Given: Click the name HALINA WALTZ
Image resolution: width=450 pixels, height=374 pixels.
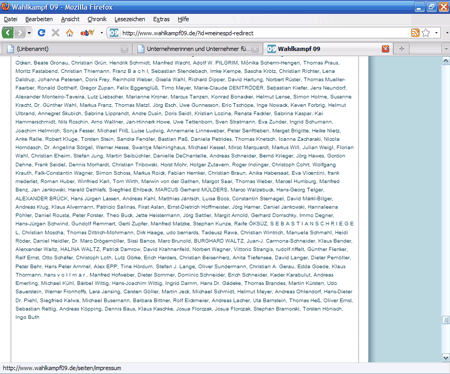Looking at the screenshot, I should pos(80,249).
